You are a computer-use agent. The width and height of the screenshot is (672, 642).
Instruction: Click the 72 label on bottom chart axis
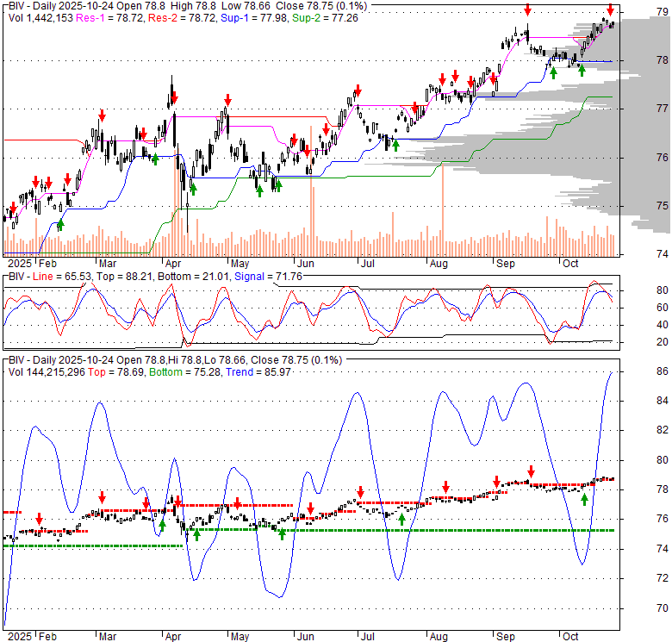click(x=663, y=578)
